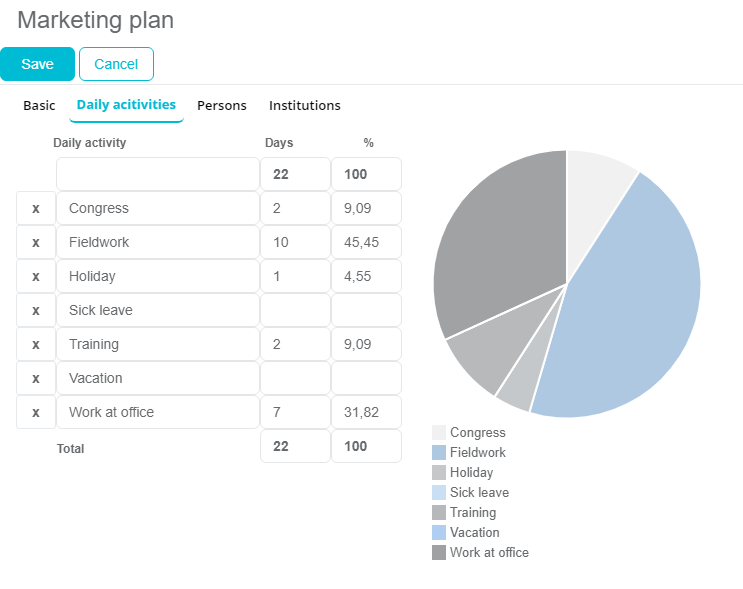The image size is (743, 589).
Task: Click the x beside Holiday activity
Action: tap(36, 277)
